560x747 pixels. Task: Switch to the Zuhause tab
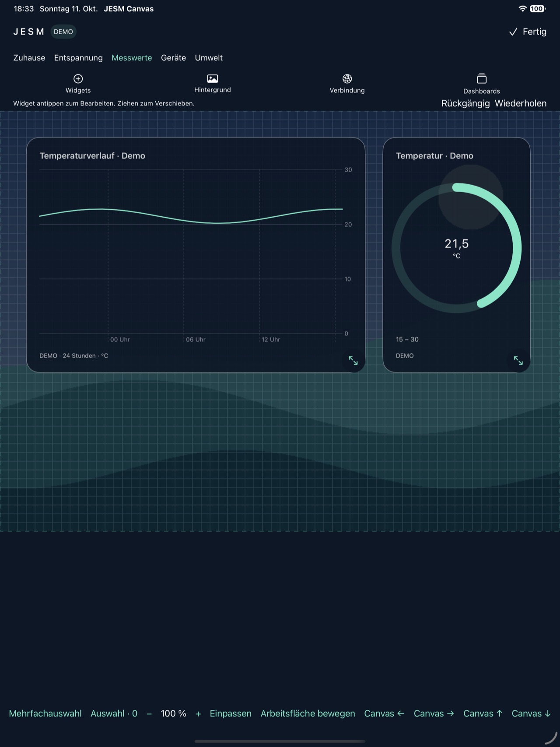[x=29, y=58]
